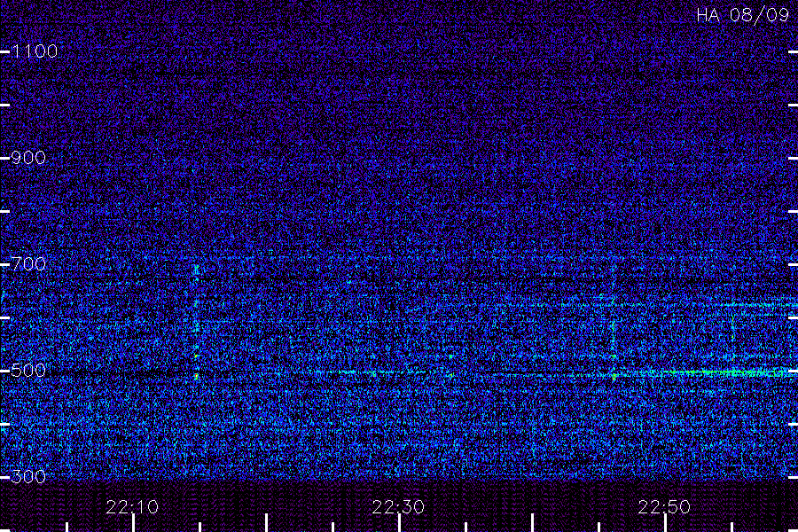Click the 22:10 time axis label
This screenshot has width=798, height=532.
pos(132,506)
